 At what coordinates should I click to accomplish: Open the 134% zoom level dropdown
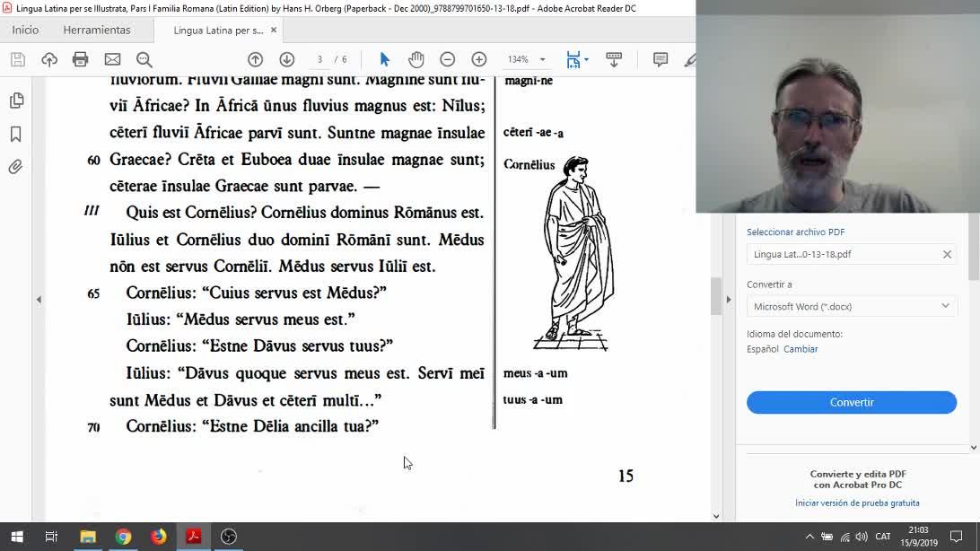[x=526, y=59]
